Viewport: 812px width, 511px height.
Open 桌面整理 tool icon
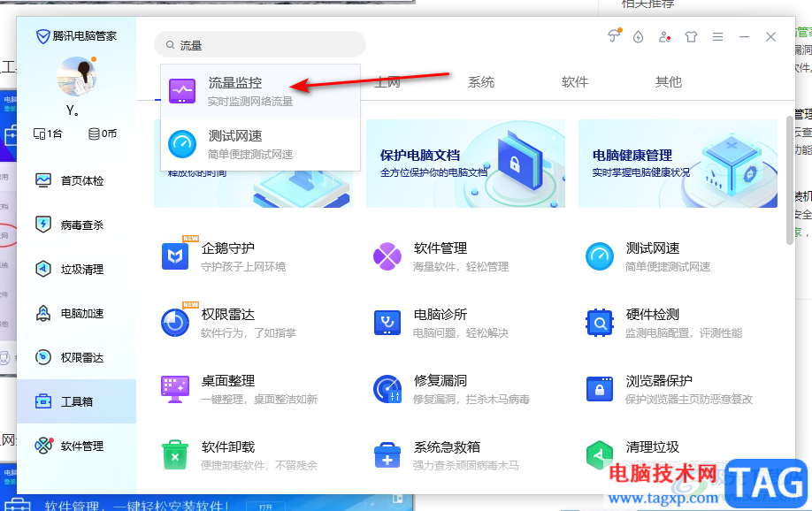[175, 389]
